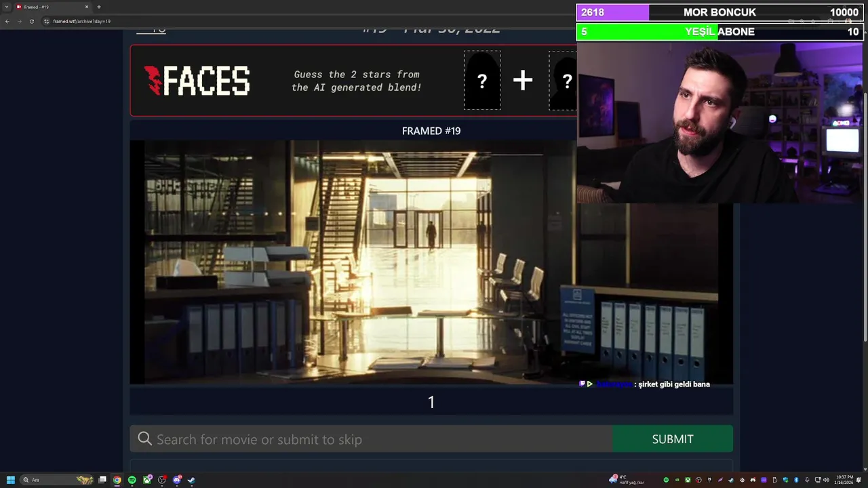The height and width of the screenshot is (488, 868).
Task: Close the Framed #19 tab
Action: (87, 7)
